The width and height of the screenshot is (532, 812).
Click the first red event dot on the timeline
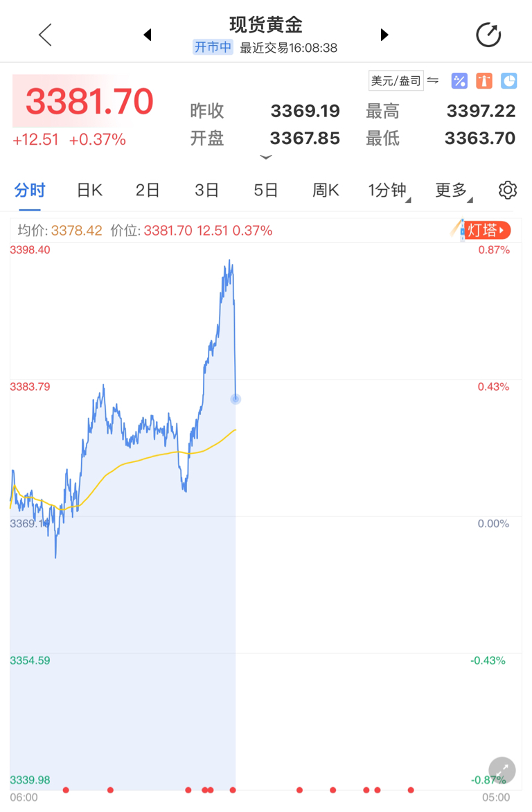(x=66, y=790)
